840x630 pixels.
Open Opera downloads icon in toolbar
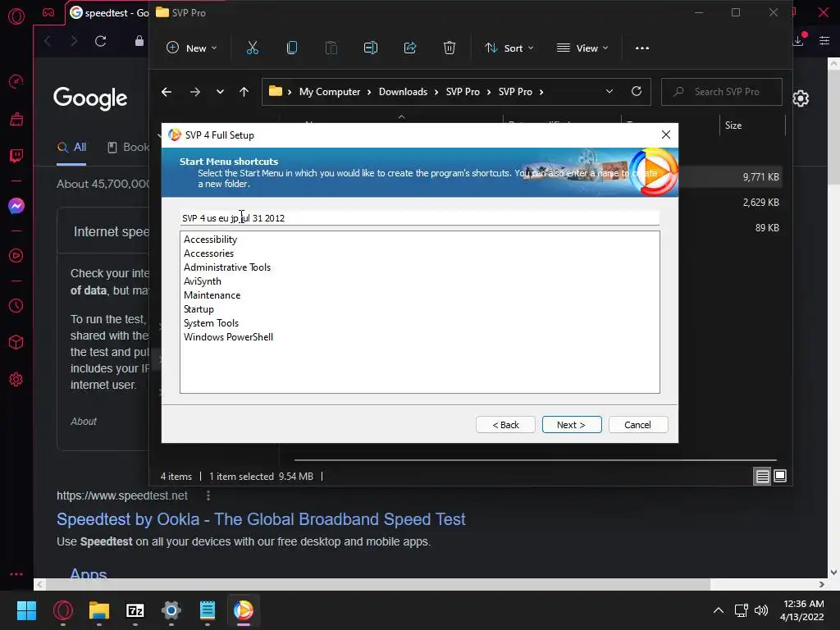(799, 40)
